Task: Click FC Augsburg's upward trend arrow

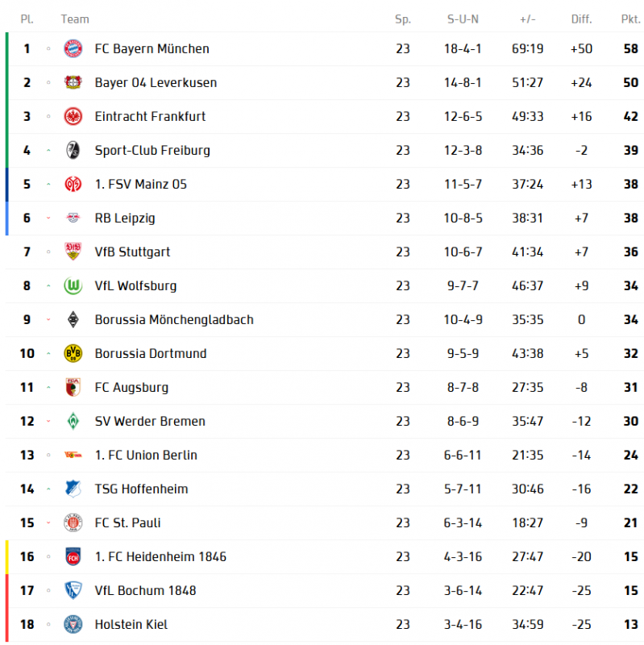Action: (48, 387)
